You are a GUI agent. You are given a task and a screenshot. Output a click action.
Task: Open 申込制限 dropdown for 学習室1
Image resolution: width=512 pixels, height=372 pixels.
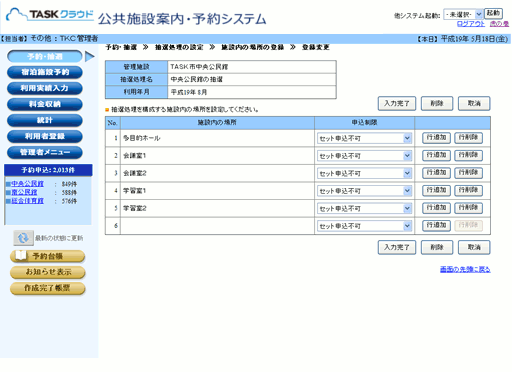click(364, 191)
